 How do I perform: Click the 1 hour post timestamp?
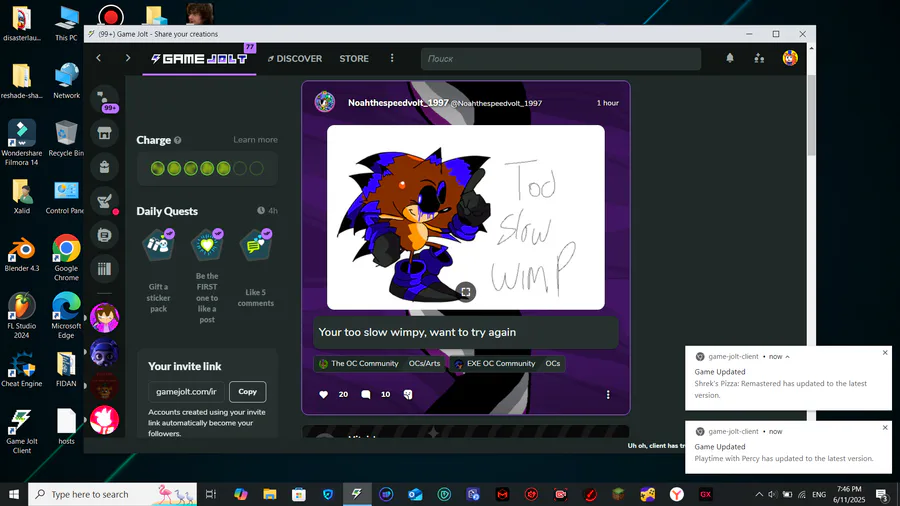607,103
